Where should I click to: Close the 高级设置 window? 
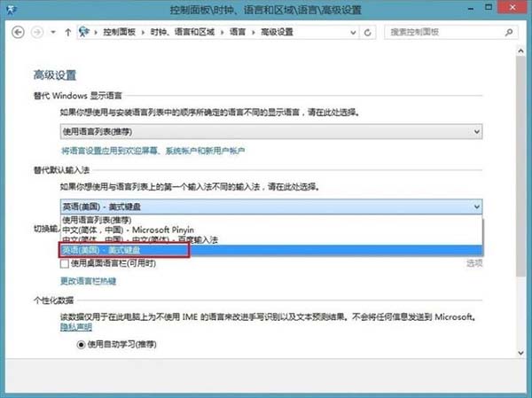coord(512,7)
